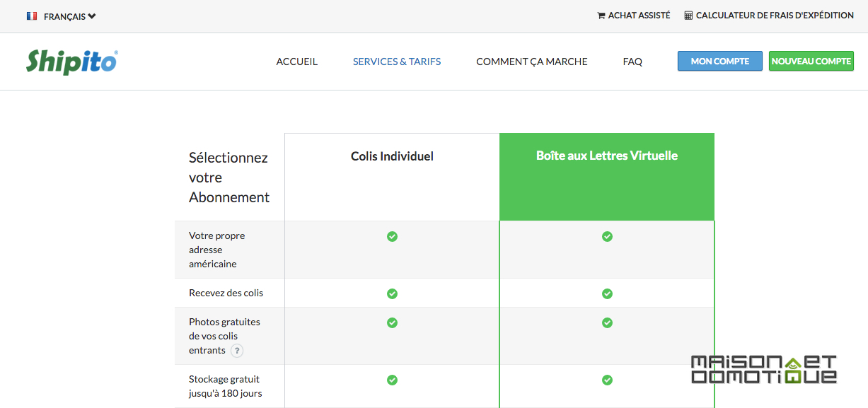This screenshot has height=408, width=868.
Task: Open CALCULATEUR DE FRAIS D'EXPÉDITION link
Action: tap(775, 16)
